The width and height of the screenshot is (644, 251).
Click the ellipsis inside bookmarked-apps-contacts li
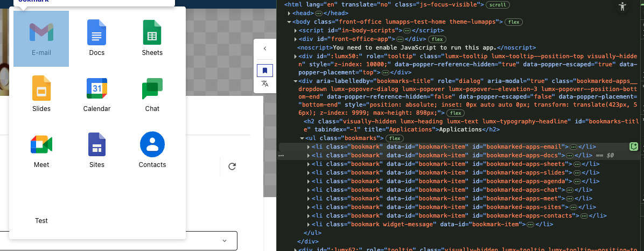tap(583, 215)
